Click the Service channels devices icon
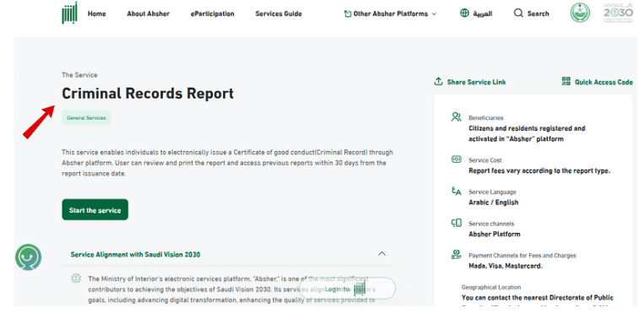This screenshot has height=313, width=644. coord(456,223)
